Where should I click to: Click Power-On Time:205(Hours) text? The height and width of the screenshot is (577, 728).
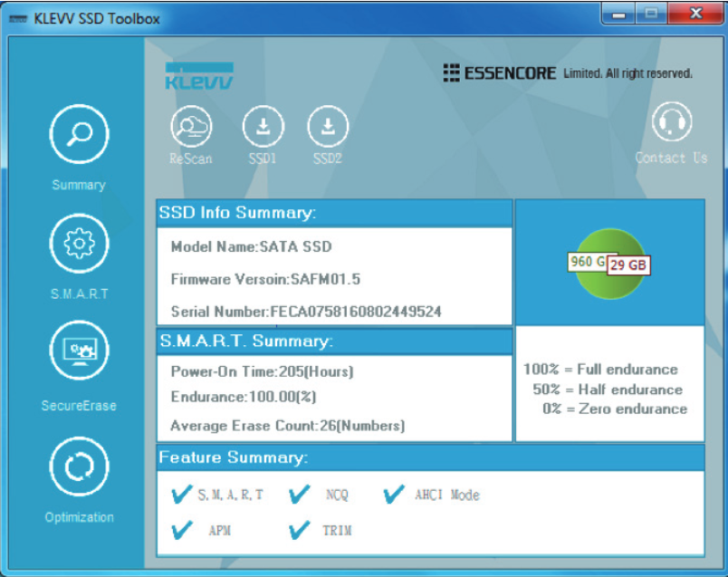coord(262,371)
